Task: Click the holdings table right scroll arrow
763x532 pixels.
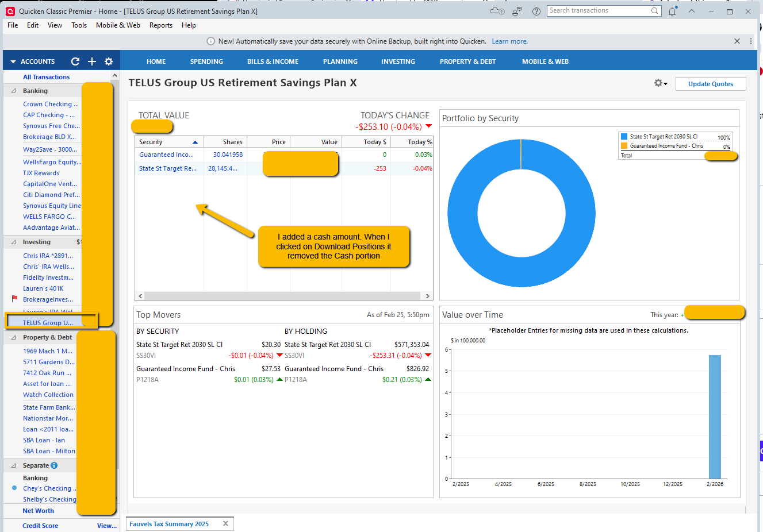Action: [427, 296]
